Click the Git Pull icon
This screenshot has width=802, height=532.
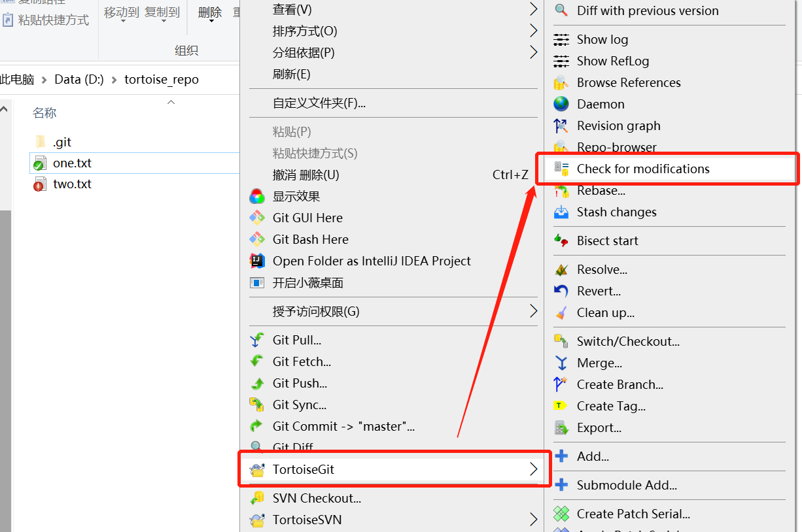click(257, 341)
